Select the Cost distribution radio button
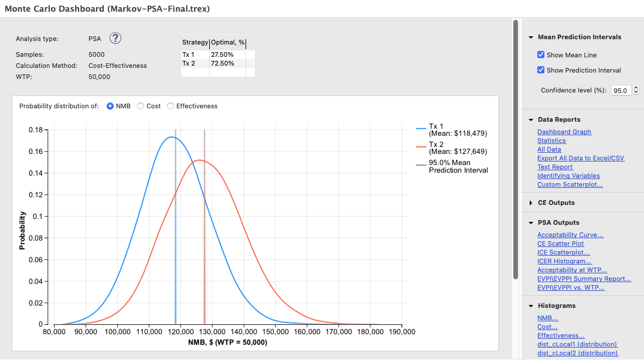The width and height of the screenshot is (644, 360). (x=141, y=106)
